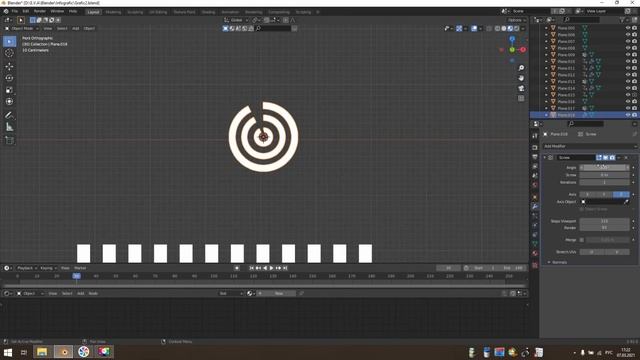Open the Modifier properties wrench tab

(x=535, y=207)
